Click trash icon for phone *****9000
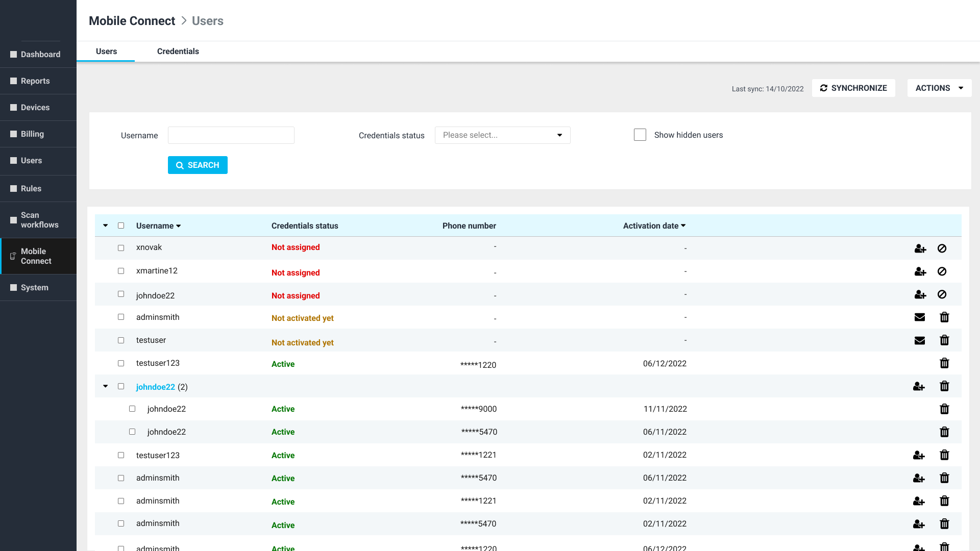Screen dimensions: 980x551 pos(944,409)
